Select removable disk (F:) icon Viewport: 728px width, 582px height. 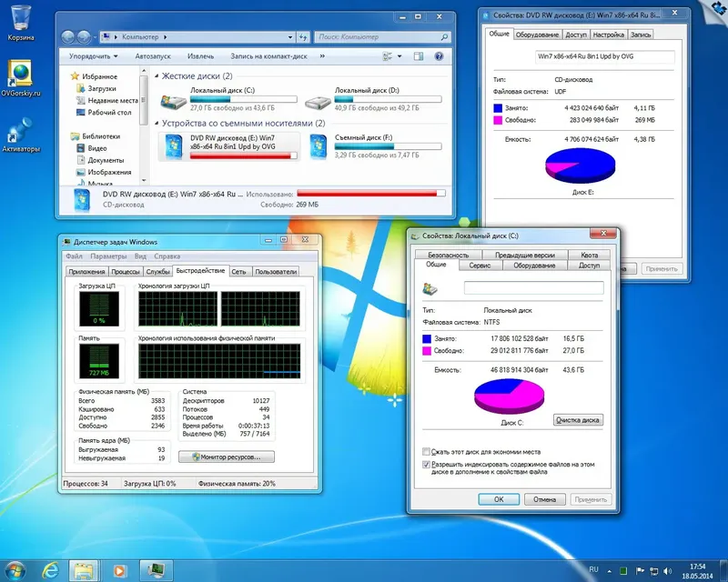click(318, 146)
